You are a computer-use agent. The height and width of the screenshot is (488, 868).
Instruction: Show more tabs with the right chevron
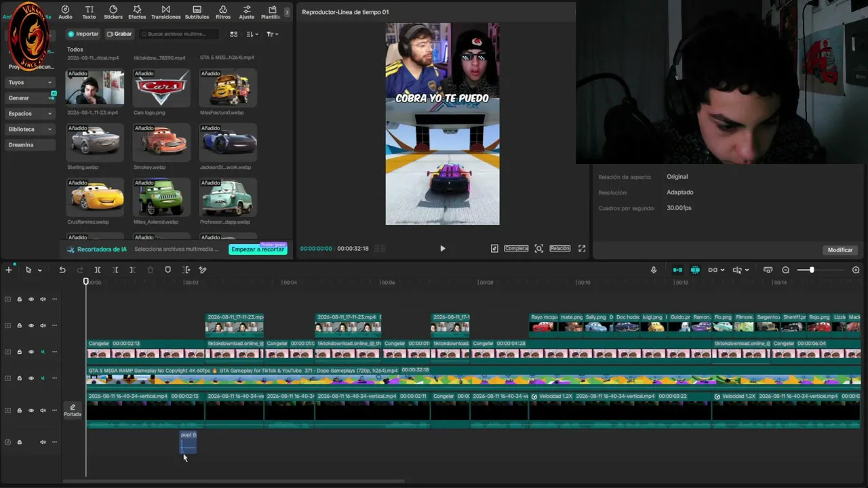tap(287, 12)
